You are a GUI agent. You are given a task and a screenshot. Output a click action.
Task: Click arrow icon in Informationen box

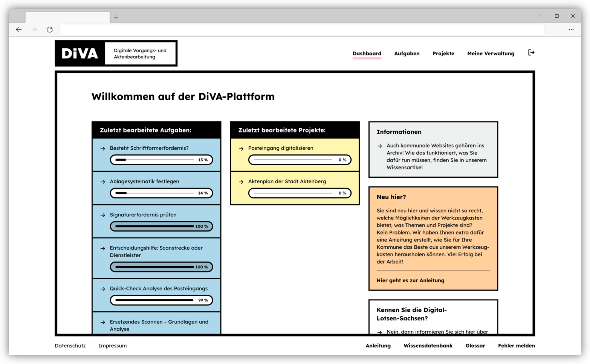[379, 146]
